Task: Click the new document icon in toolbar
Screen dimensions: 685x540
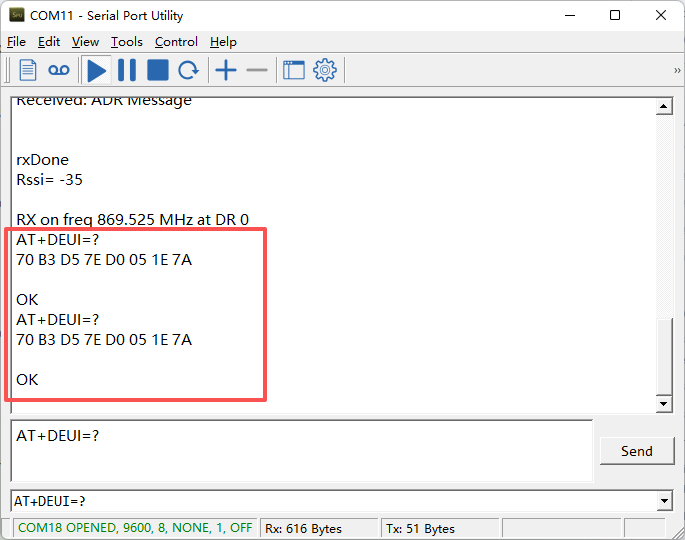Action: tap(28, 70)
